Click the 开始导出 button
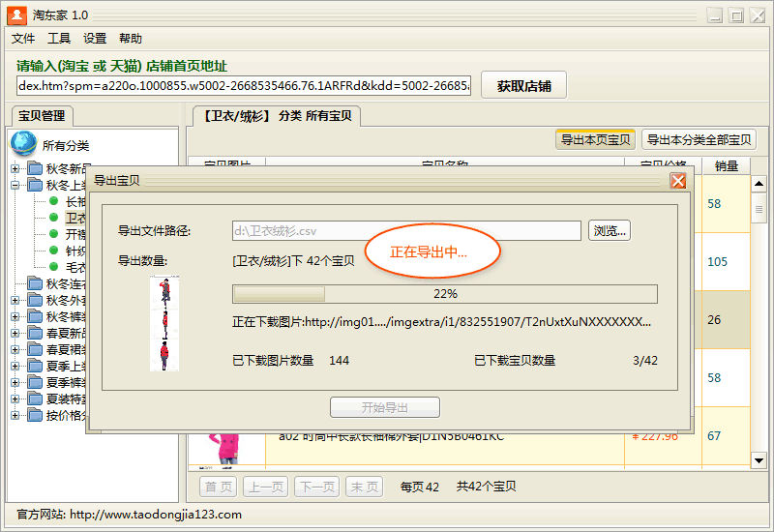 (x=384, y=407)
